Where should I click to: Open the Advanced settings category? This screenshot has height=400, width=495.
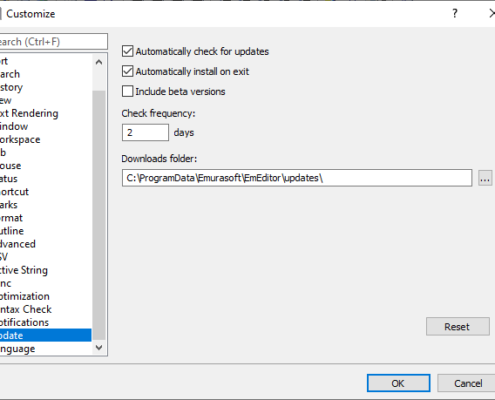coord(18,244)
